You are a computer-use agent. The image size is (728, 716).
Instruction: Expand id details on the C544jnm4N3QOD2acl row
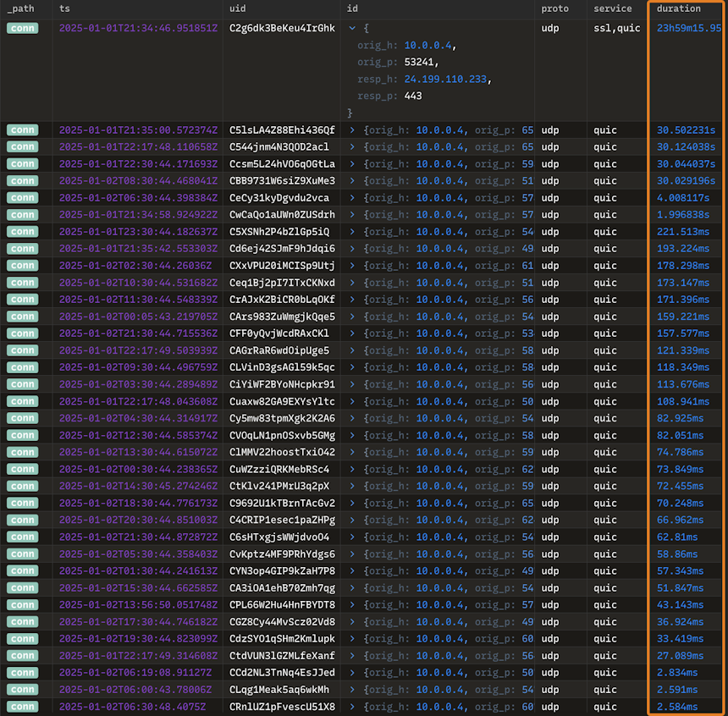(353, 146)
